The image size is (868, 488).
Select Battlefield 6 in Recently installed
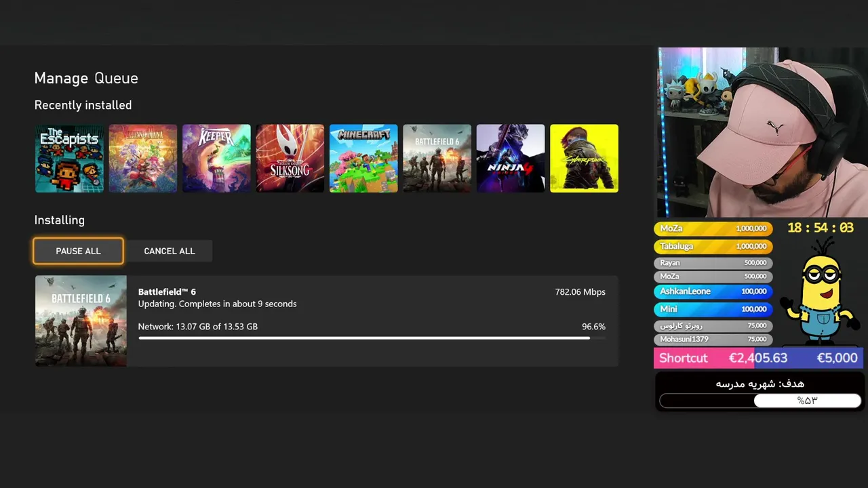click(437, 158)
